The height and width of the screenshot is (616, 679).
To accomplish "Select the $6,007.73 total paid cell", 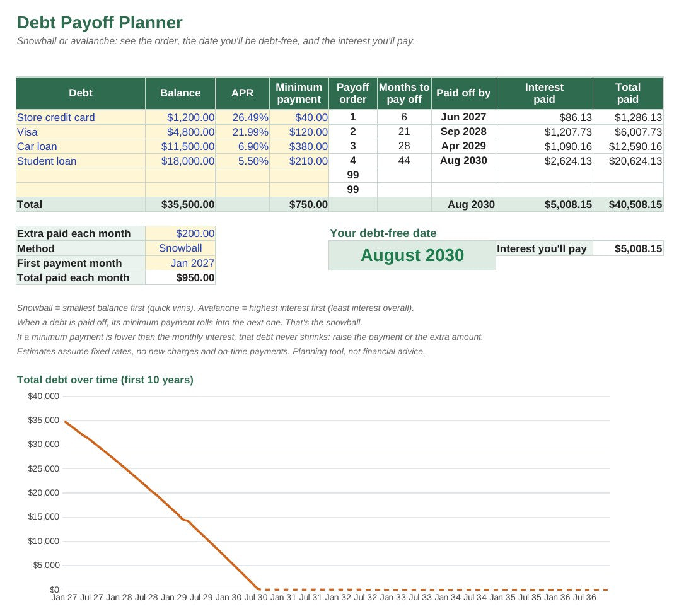I will pyautogui.click(x=628, y=132).
